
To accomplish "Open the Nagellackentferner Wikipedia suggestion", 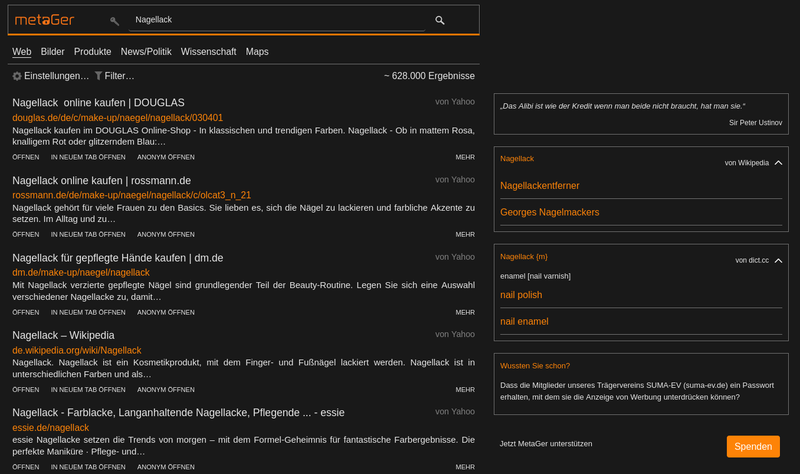I will [x=540, y=186].
